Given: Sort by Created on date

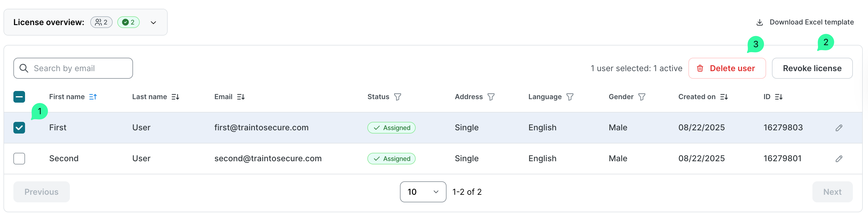Looking at the screenshot, I should (x=724, y=97).
